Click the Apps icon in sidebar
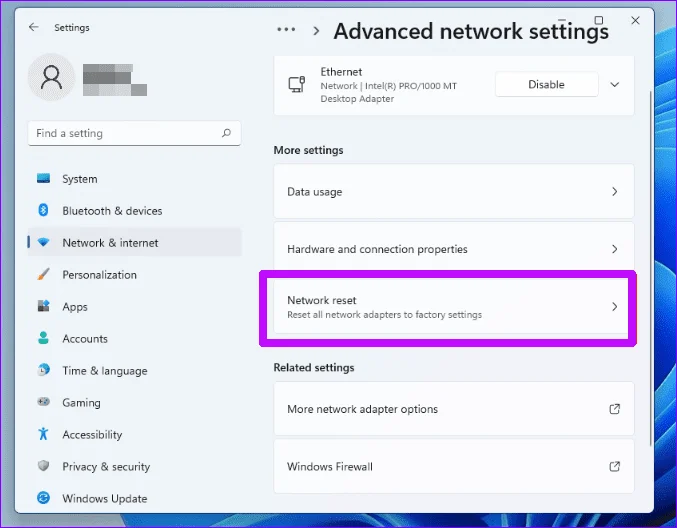Viewport: 677px width, 528px height. click(43, 306)
